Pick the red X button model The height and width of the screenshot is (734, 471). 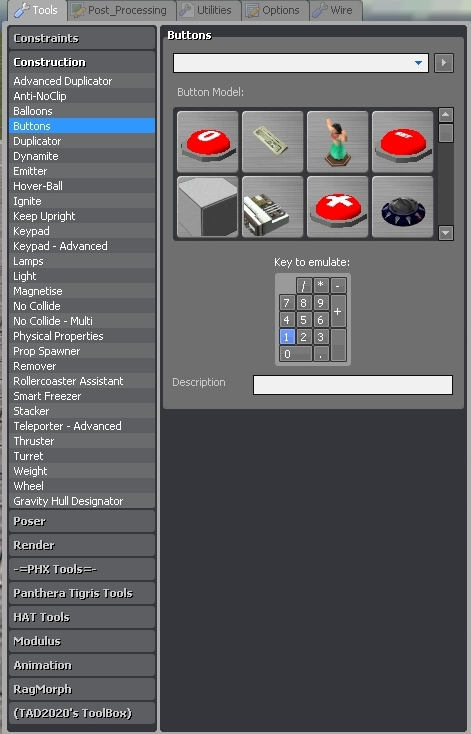[337, 207]
